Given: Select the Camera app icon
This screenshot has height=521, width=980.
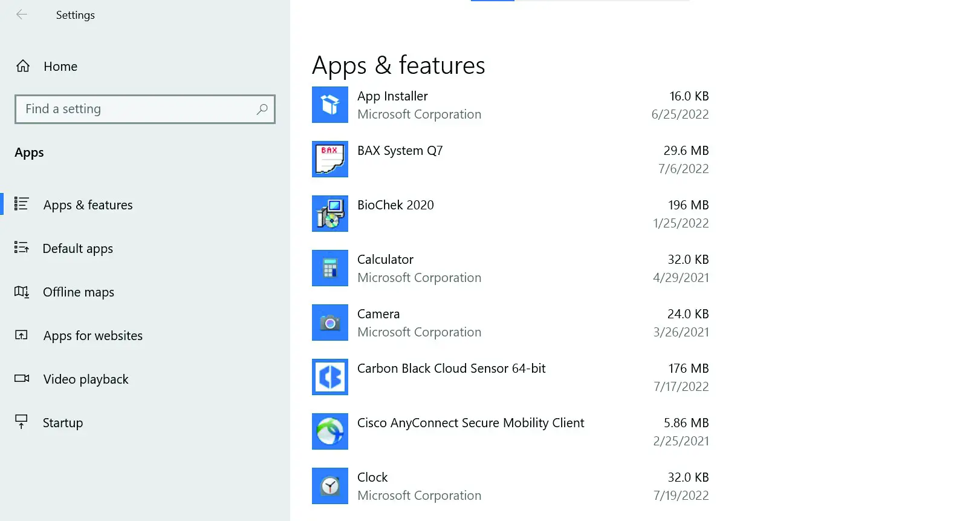Looking at the screenshot, I should click(x=329, y=323).
